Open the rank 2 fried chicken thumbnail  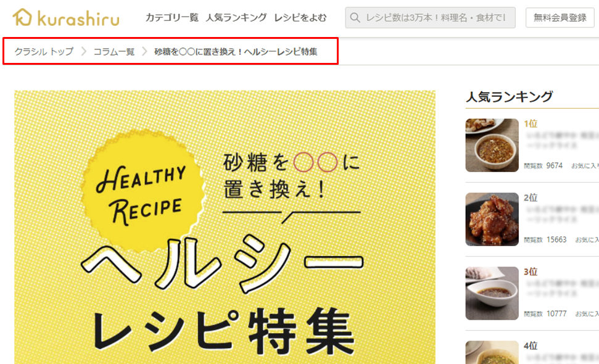[492, 219]
